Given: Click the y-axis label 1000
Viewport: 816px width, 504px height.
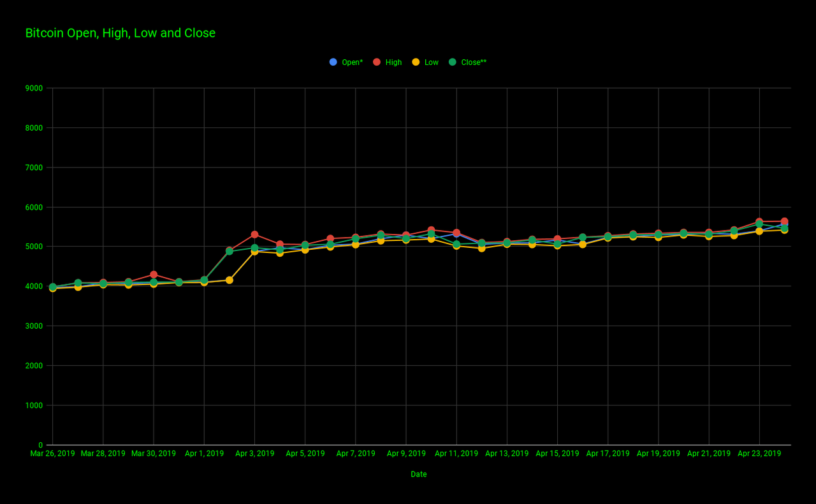Looking at the screenshot, I should pyautogui.click(x=34, y=406).
